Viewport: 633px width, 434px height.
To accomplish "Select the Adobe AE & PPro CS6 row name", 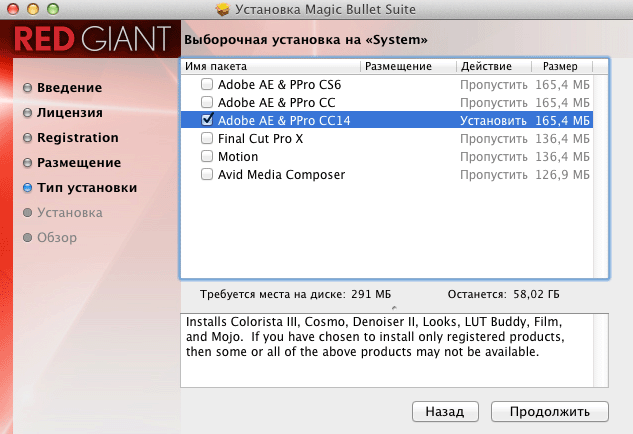I will click(x=279, y=85).
